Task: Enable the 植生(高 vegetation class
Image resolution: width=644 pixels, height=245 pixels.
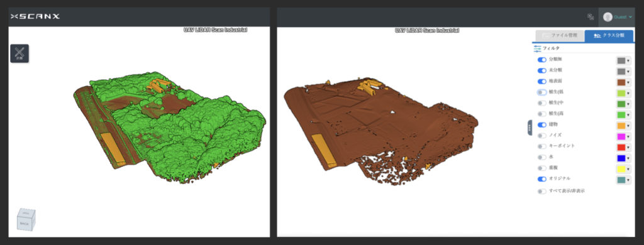Action: tap(542, 114)
